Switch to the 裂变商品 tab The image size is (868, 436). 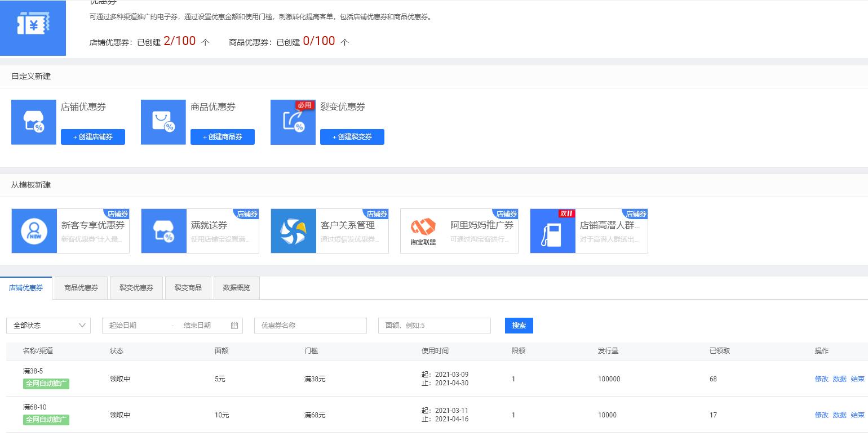click(188, 287)
